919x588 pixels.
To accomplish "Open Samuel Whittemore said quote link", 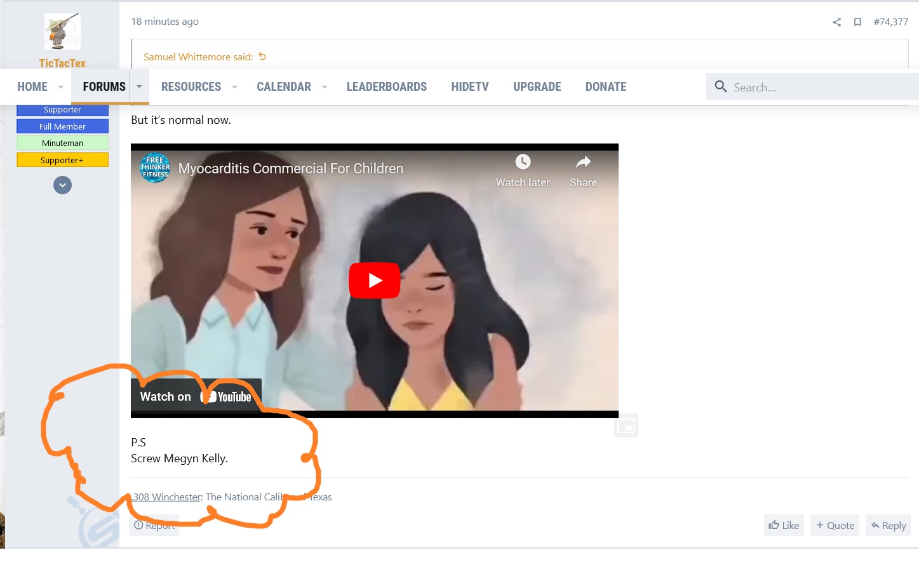I will tap(198, 57).
